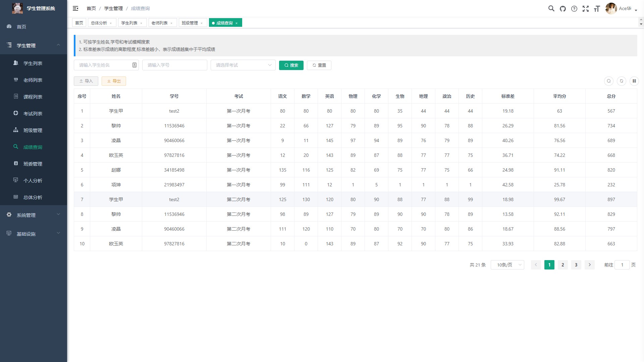Toggle fullscreen mode icon
This screenshot has height=362, width=644.
[x=586, y=9]
